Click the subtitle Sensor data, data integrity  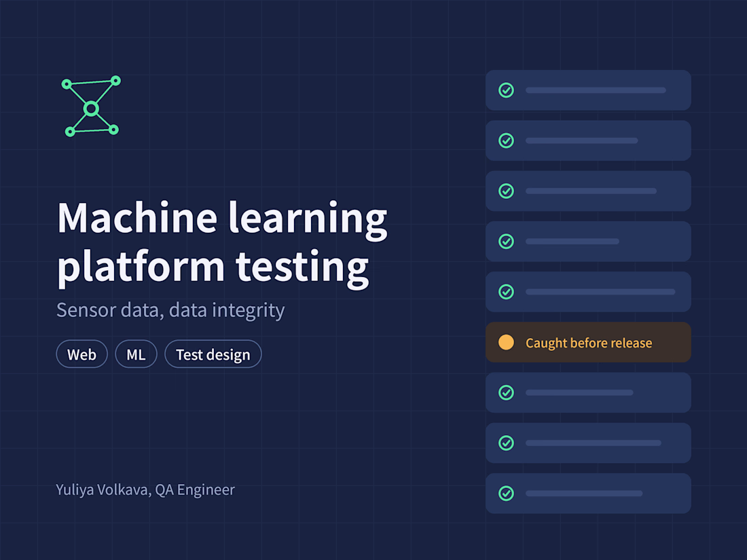pyautogui.click(x=170, y=310)
